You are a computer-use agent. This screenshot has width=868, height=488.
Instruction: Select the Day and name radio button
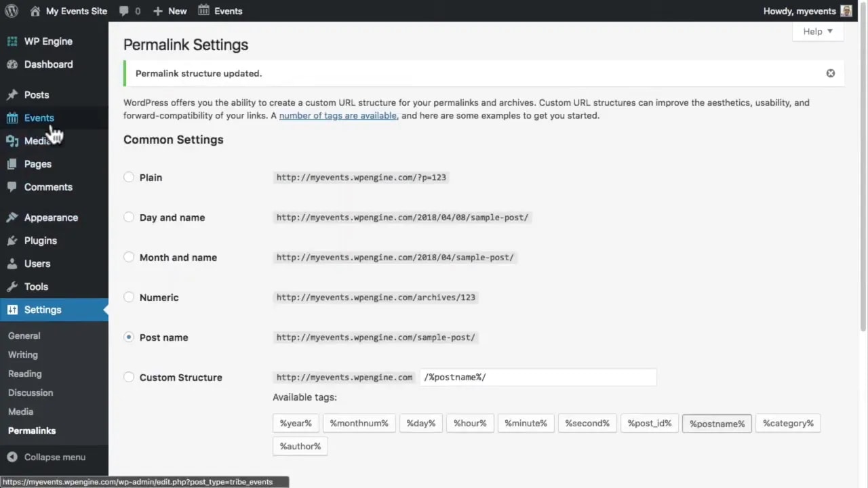129,217
